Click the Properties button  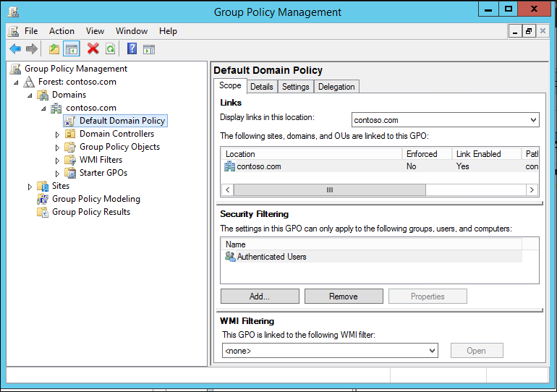(428, 296)
